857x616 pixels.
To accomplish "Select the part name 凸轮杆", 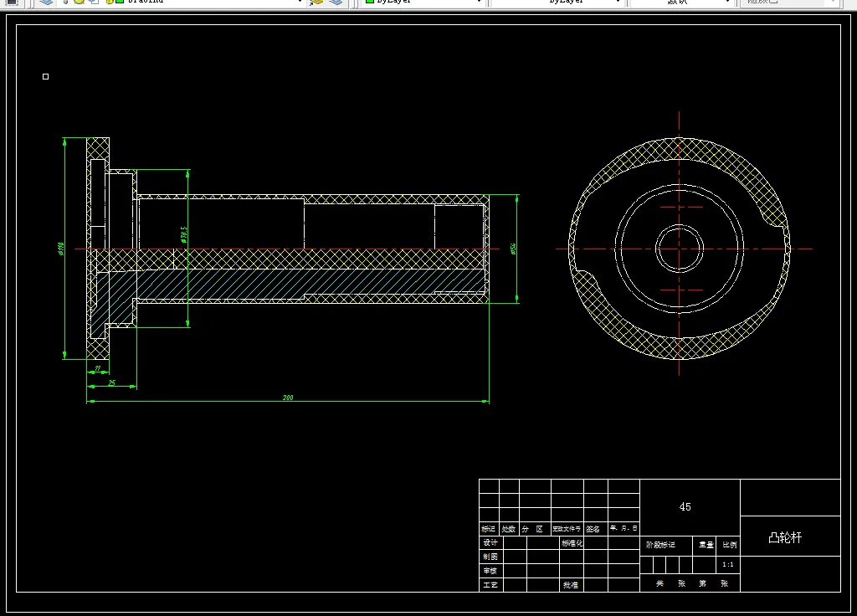I will pos(785,537).
